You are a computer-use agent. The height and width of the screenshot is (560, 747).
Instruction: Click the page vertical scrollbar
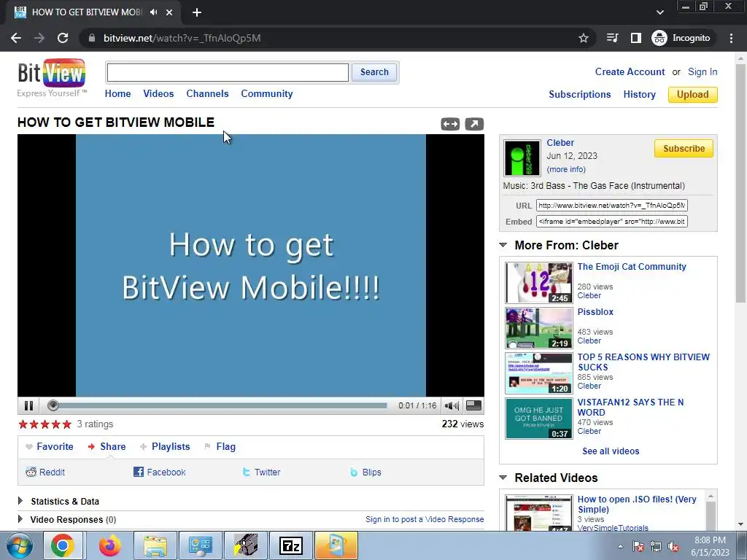tap(740, 183)
